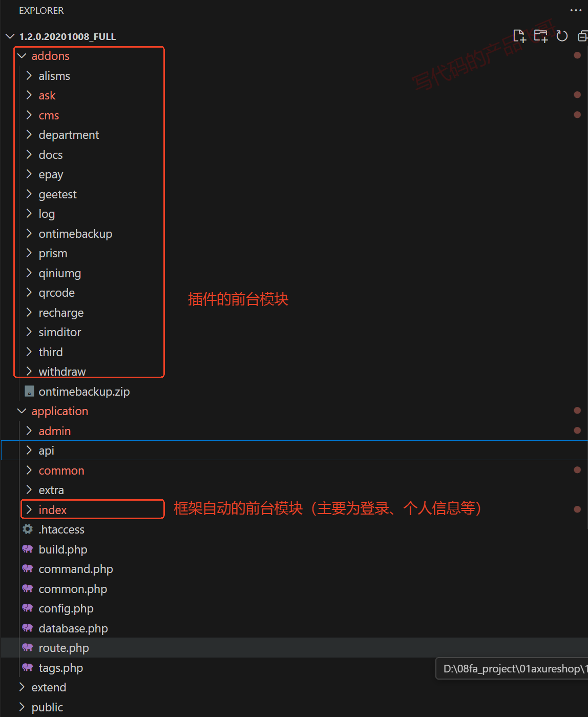Select the prism folder
This screenshot has width=588, height=717.
pos(53,253)
